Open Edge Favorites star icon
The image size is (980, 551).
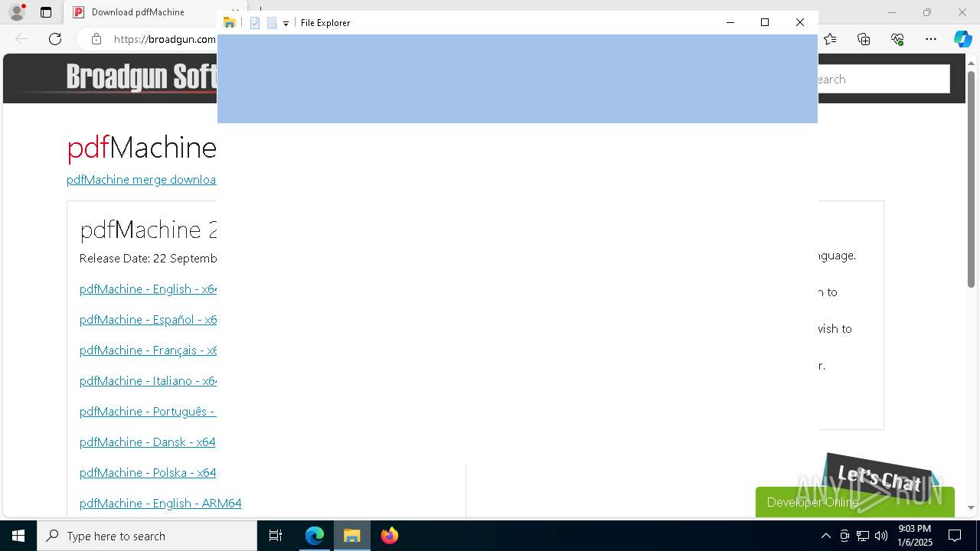pos(830,39)
